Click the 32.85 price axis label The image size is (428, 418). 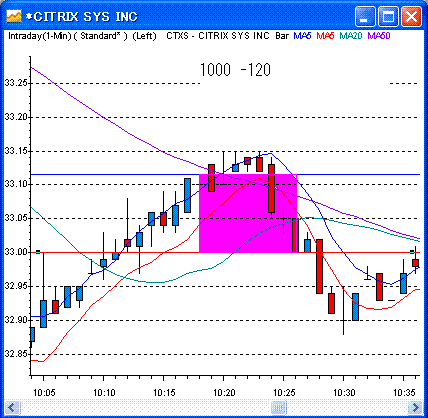coord(15,354)
